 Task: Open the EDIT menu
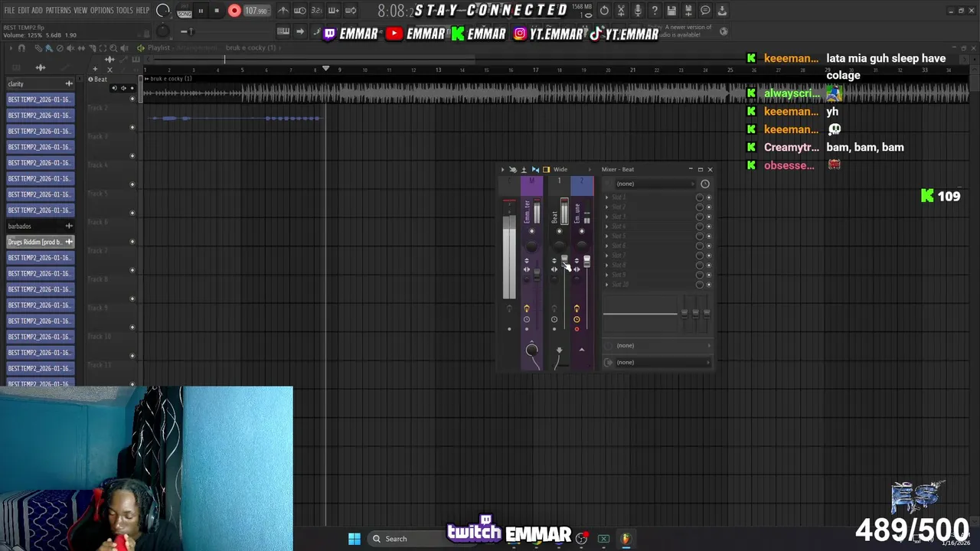point(24,11)
